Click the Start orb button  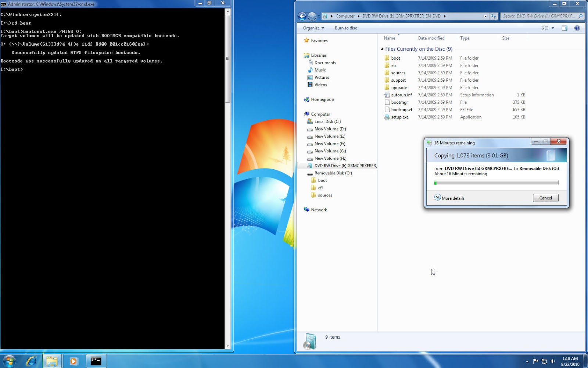[x=9, y=361]
